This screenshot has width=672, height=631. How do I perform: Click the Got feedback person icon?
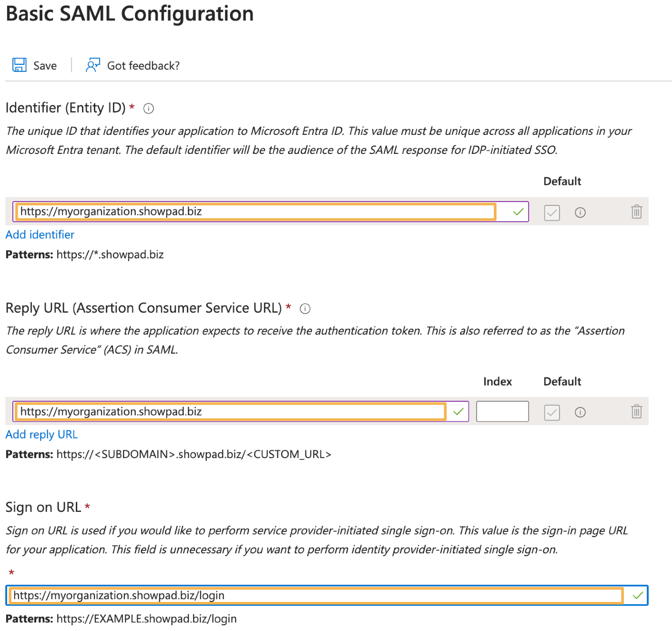pyautogui.click(x=93, y=65)
